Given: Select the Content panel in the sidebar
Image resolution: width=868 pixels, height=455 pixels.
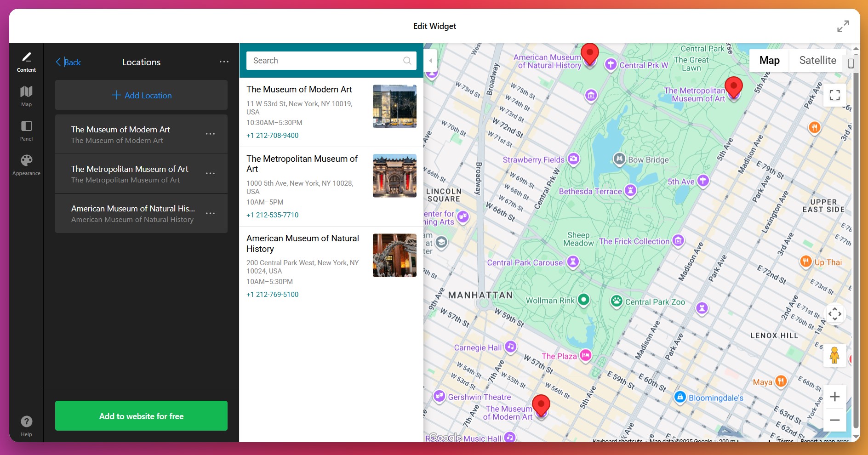Looking at the screenshot, I should click(26, 62).
